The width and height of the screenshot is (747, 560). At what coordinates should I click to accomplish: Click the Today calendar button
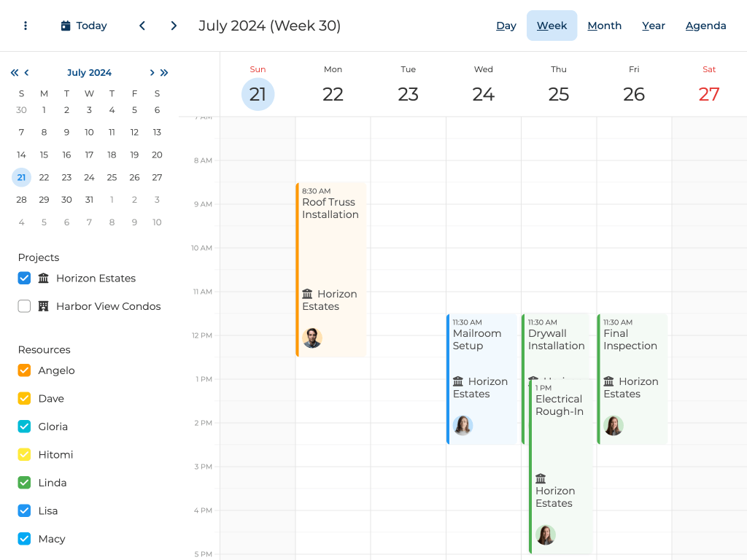[84, 26]
